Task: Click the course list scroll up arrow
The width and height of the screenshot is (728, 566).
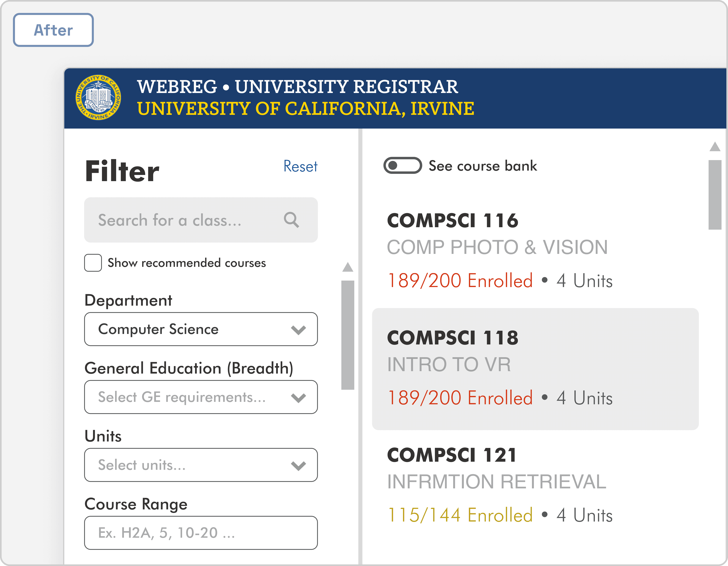Action: click(x=715, y=146)
